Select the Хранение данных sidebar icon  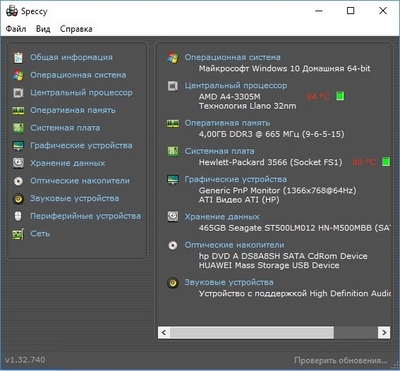tap(18, 163)
